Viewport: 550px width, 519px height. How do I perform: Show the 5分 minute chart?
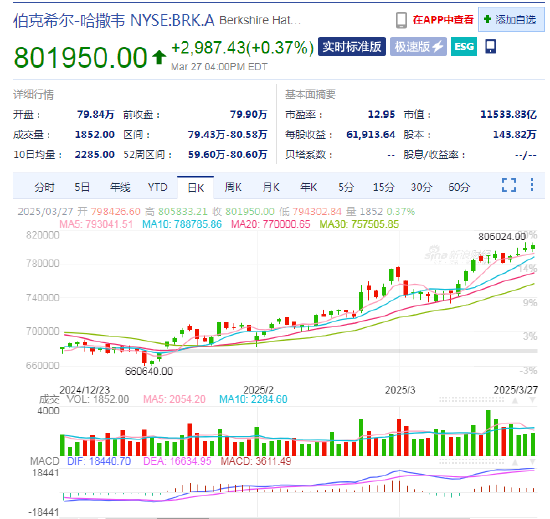346,187
